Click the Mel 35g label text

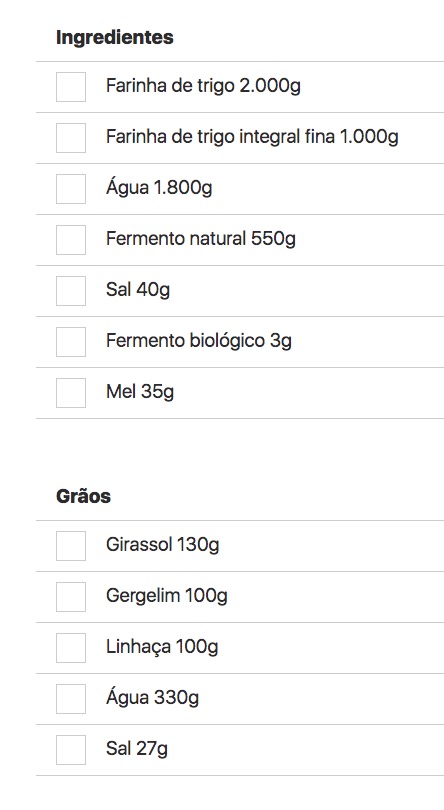pos(140,392)
